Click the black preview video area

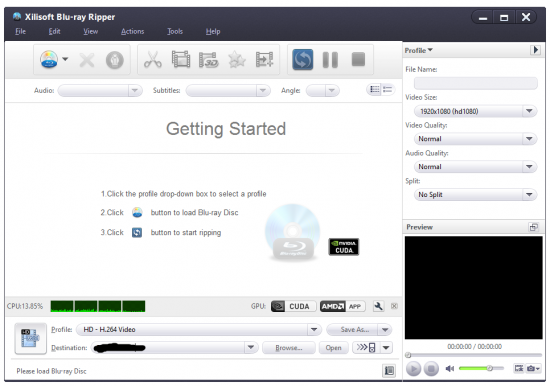pyautogui.click(x=474, y=287)
